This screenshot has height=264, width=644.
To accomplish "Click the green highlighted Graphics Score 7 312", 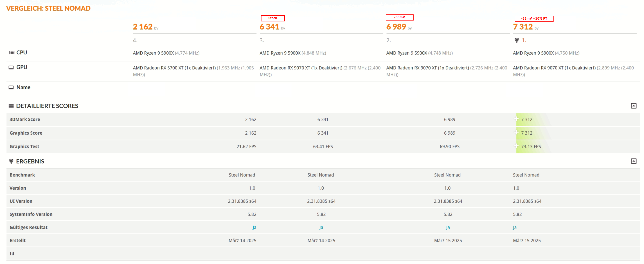I will coord(527,133).
